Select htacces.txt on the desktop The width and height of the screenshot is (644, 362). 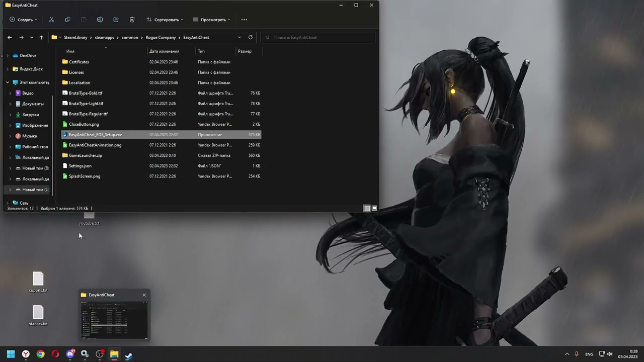coord(38,316)
